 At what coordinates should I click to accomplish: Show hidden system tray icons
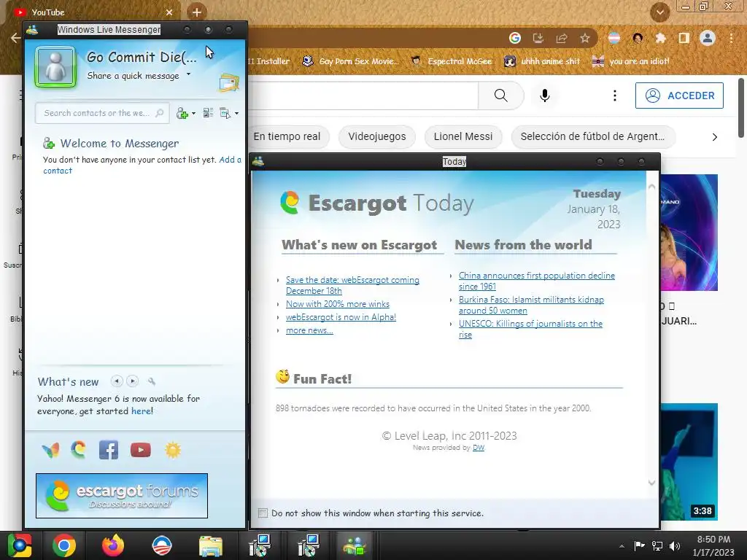pos(622,546)
